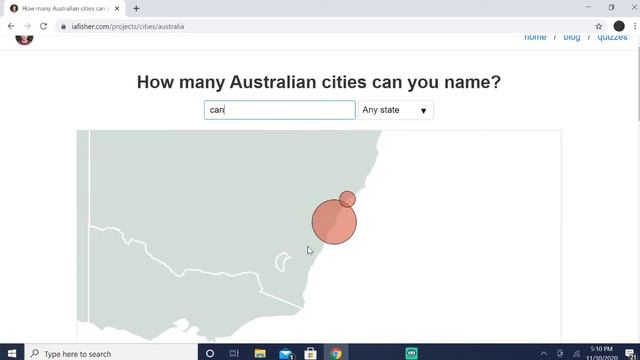Open Chrome's three-dot menu
The height and width of the screenshot is (360, 640).
[x=635, y=26]
